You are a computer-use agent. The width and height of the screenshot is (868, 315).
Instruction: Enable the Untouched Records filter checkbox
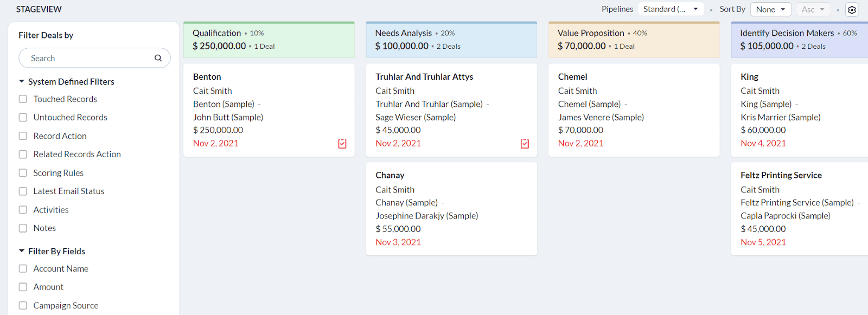[x=23, y=118]
